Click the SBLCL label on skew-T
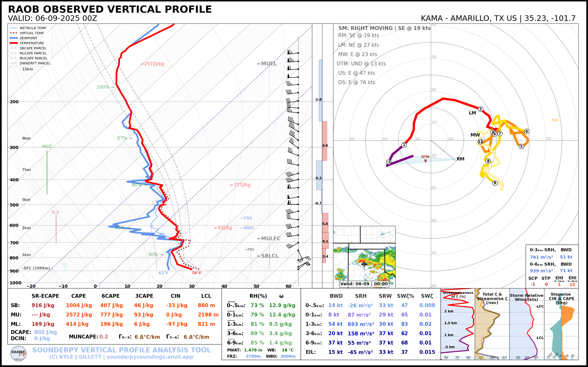 268,256
